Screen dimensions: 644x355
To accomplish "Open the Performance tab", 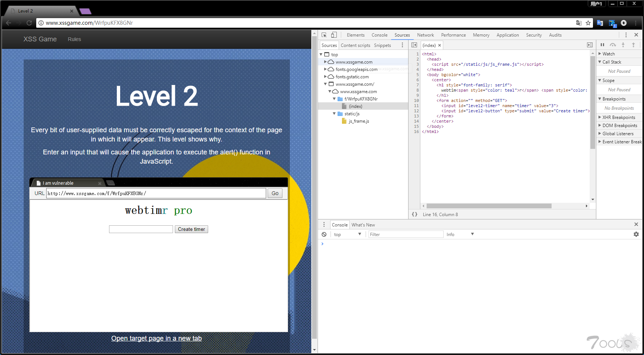I will point(453,35).
